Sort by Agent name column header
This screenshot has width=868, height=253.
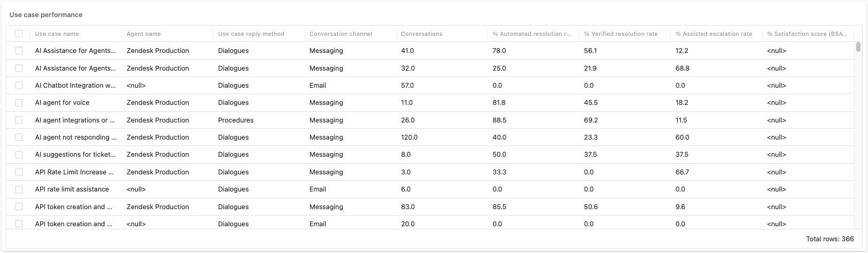click(x=144, y=34)
